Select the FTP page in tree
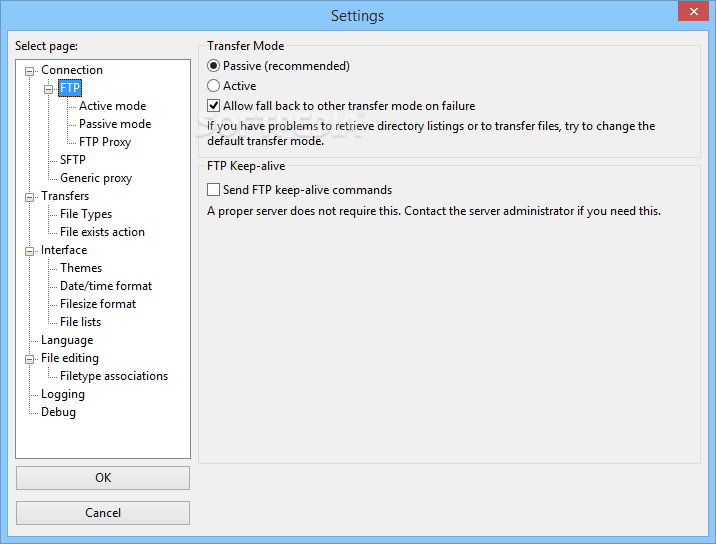The image size is (716, 544). [70, 88]
